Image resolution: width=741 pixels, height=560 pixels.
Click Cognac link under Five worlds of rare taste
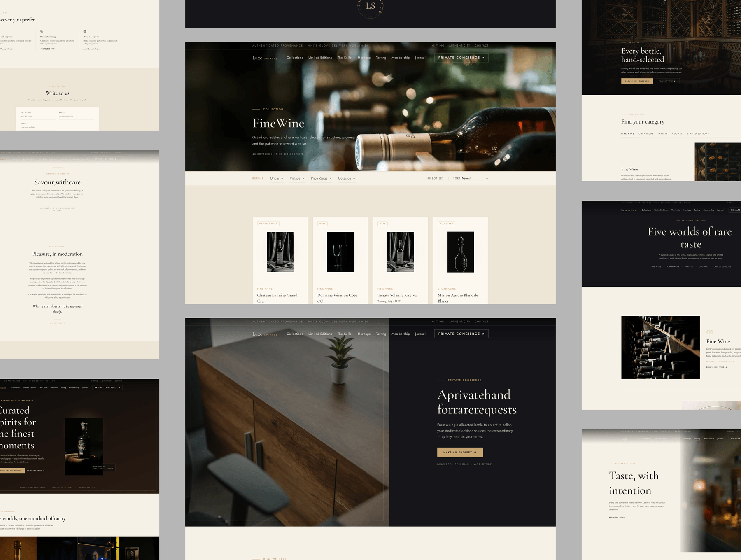coord(703,267)
